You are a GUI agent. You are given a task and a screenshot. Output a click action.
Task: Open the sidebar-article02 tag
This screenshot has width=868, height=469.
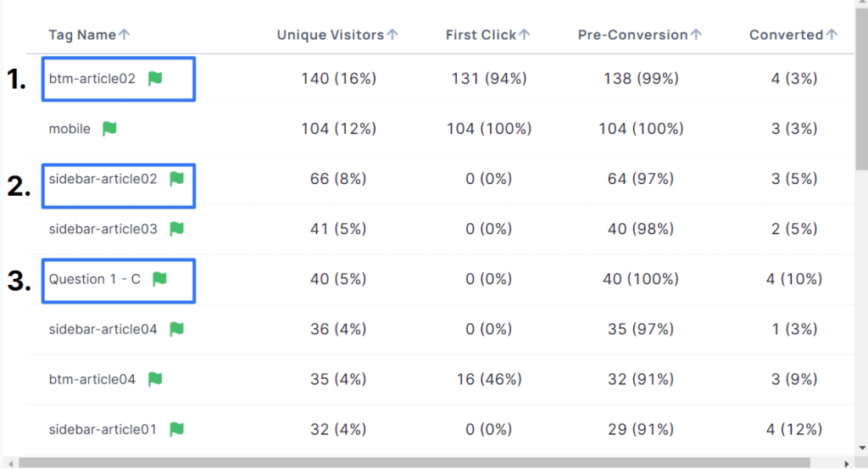(x=103, y=179)
